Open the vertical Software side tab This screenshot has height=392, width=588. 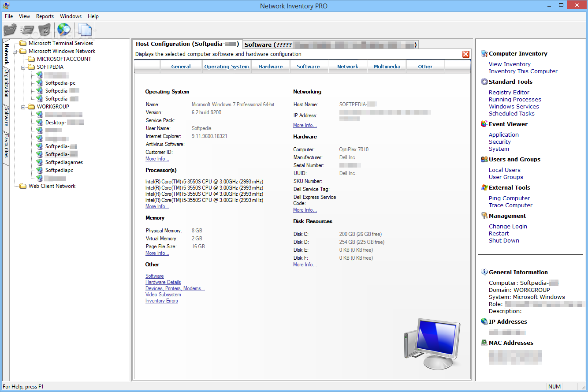[6, 116]
